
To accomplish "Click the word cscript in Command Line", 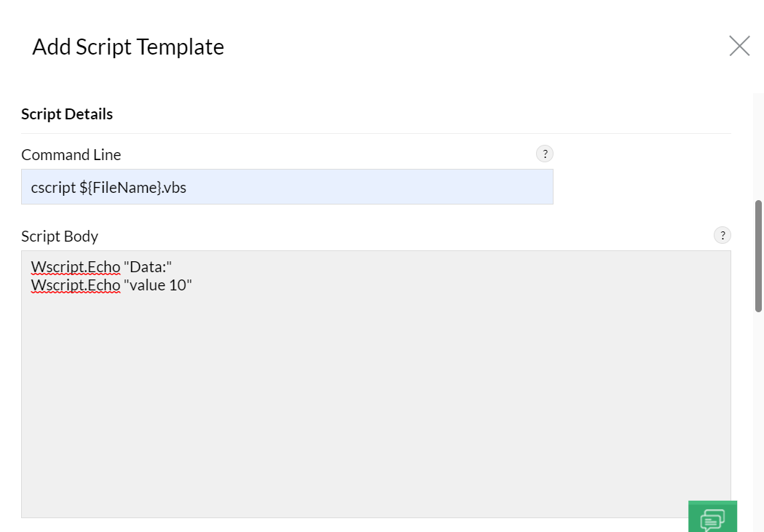I will 53,187.
